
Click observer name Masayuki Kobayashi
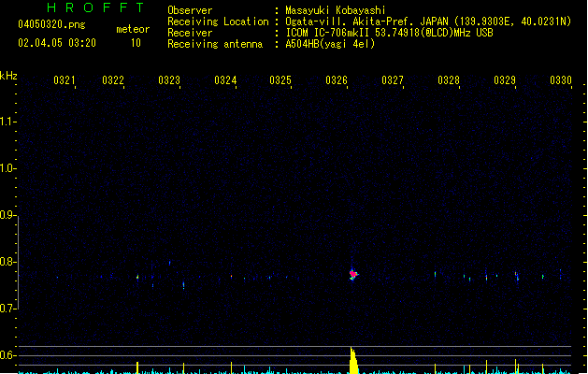click(x=336, y=10)
